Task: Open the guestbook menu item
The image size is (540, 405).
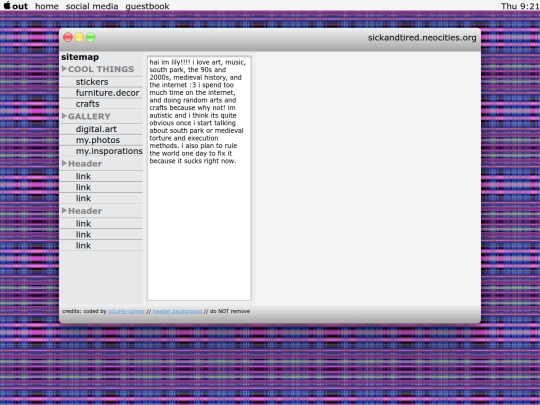Action: point(147,7)
